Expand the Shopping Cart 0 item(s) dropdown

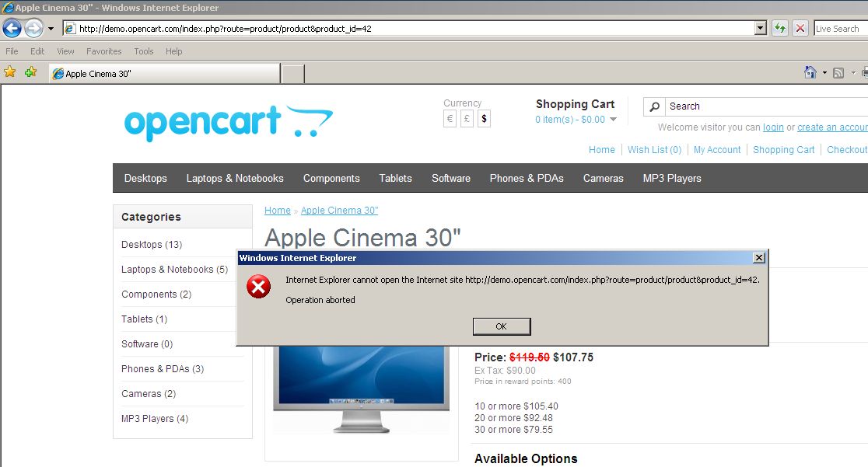point(575,120)
